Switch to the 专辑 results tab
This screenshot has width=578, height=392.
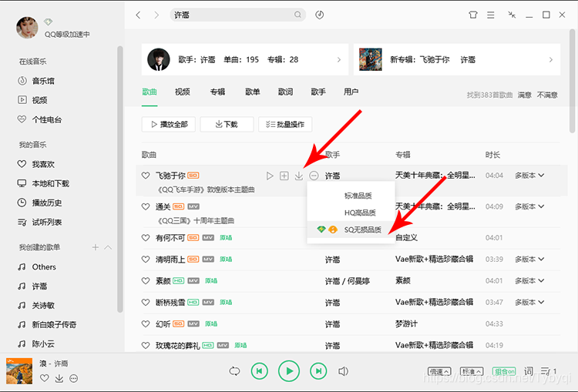(x=217, y=92)
